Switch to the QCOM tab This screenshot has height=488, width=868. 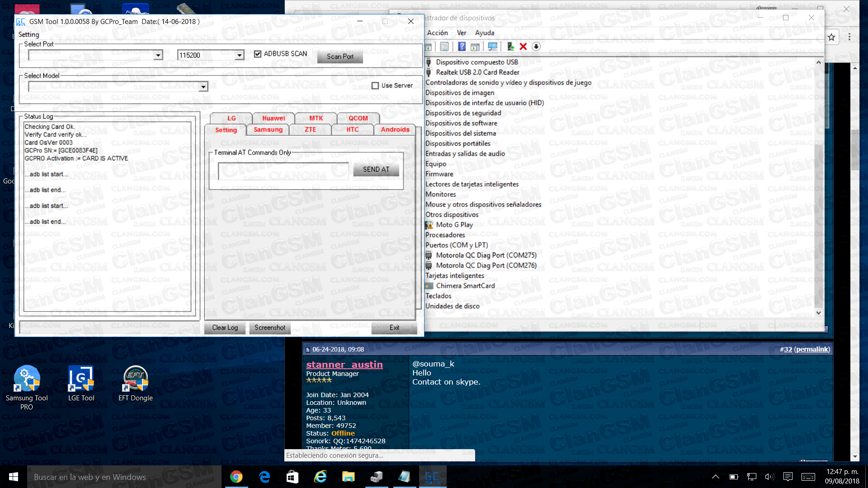[x=358, y=118]
